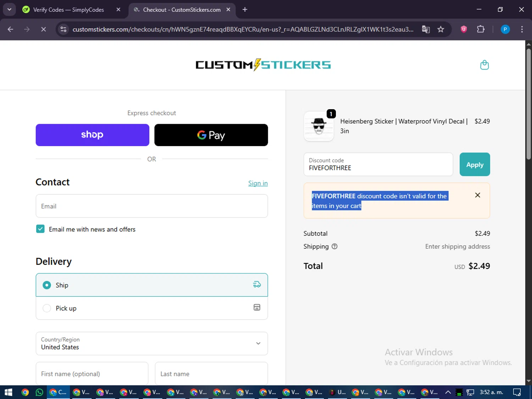Go forward in browser history

tap(27, 29)
